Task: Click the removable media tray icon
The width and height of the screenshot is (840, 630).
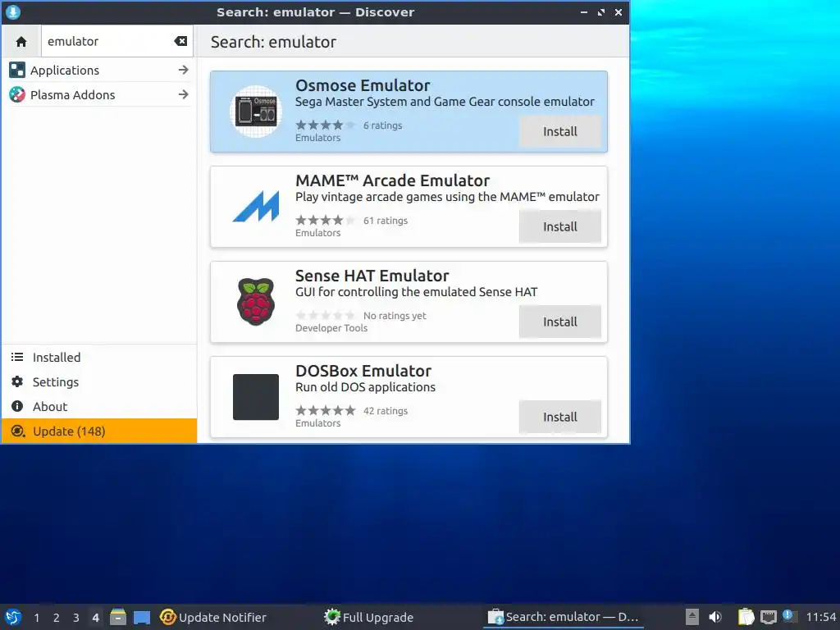Action: (x=692, y=617)
